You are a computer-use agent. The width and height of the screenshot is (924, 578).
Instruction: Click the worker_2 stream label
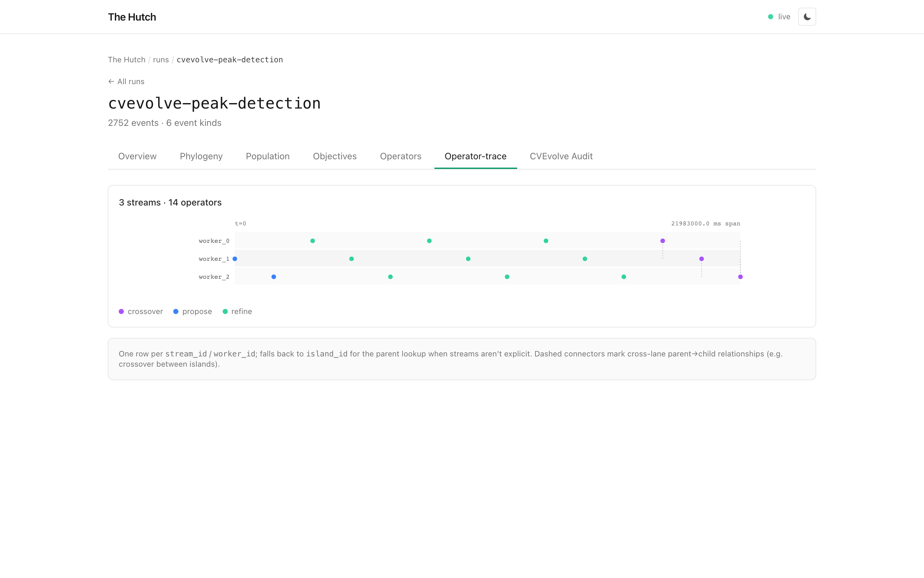click(214, 277)
